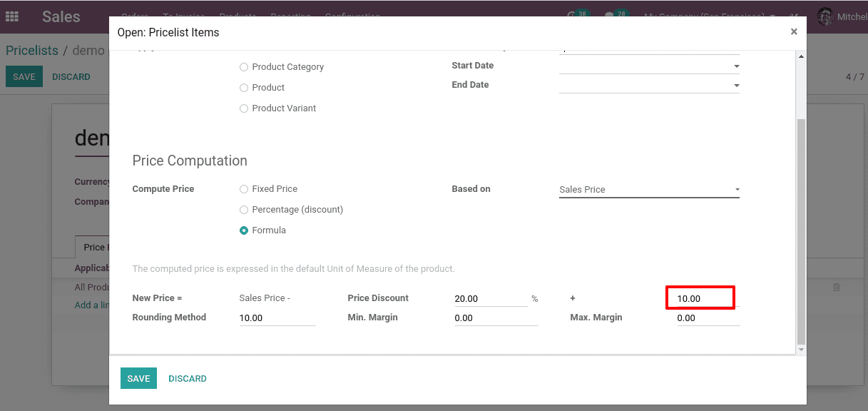The height and width of the screenshot is (411, 868).
Task: Click the 'Sales Price -' formula text
Action: tap(265, 298)
